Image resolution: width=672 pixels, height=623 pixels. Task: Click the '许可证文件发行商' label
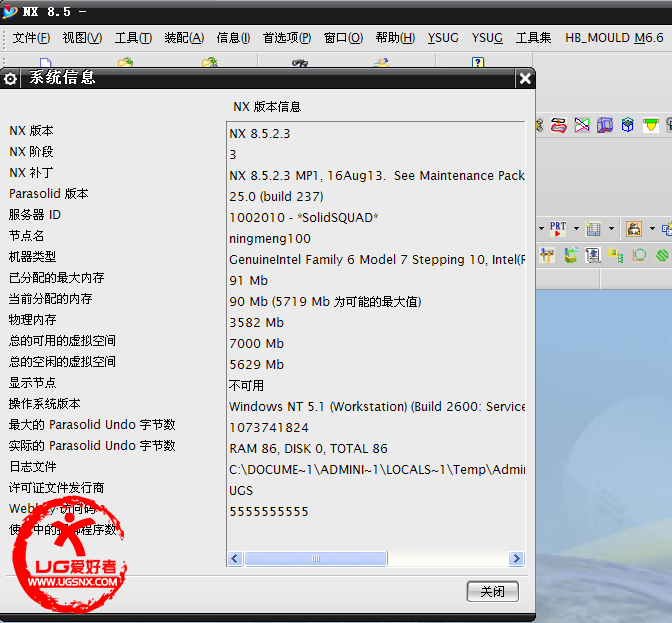[57, 488]
